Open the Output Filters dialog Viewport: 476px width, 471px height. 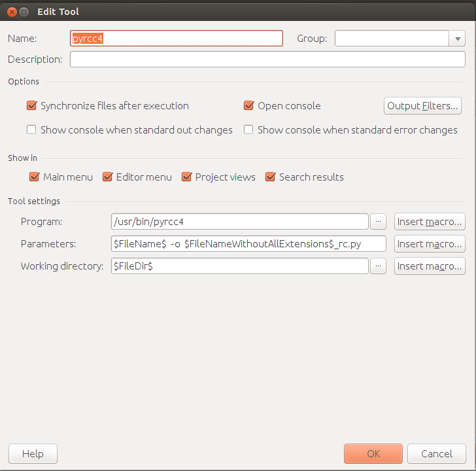(423, 105)
